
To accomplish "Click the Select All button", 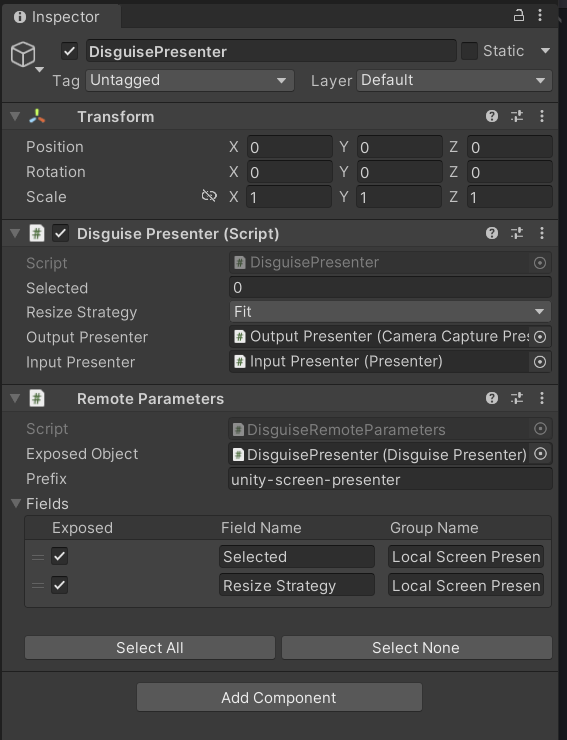I will click(x=150, y=648).
